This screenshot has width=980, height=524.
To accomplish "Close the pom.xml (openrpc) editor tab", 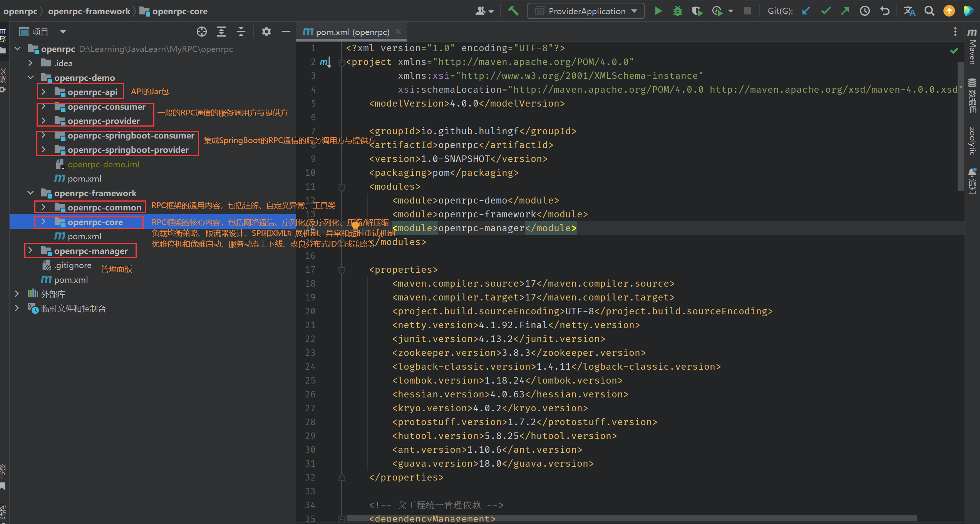I will point(399,32).
